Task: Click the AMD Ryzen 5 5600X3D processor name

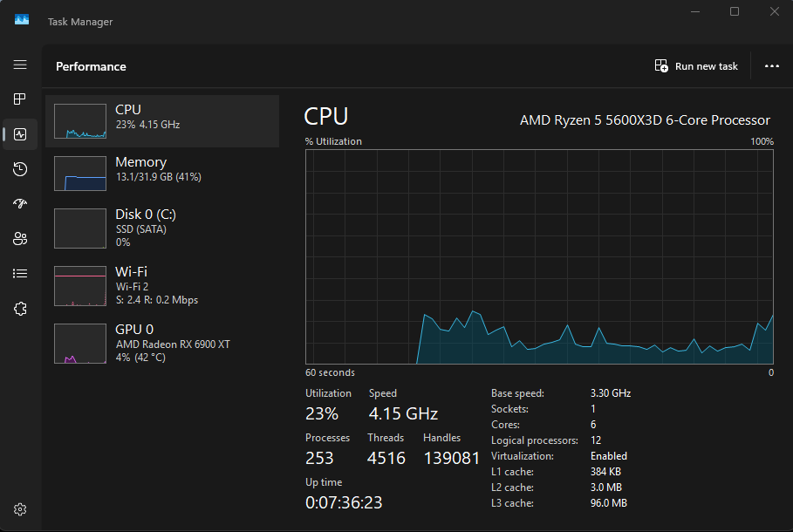Action: coord(645,120)
